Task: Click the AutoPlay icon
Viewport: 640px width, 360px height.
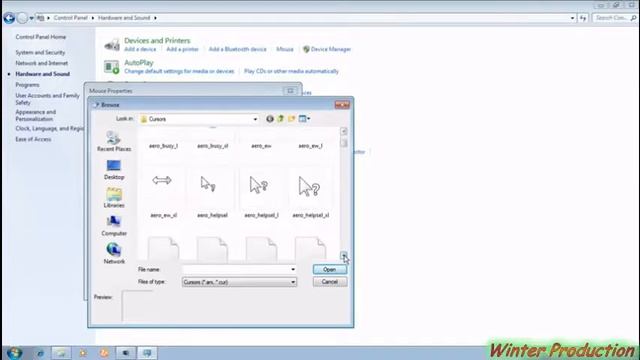Action: point(111,67)
